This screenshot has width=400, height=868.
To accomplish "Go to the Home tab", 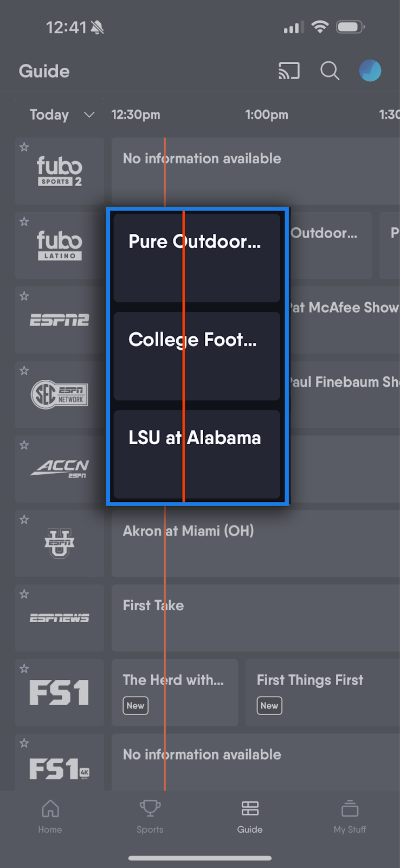I will (x=50, y=816).
